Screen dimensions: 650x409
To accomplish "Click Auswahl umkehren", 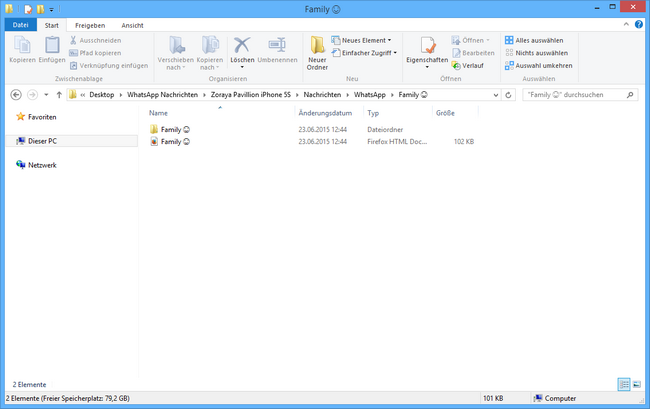I will 537,64.
